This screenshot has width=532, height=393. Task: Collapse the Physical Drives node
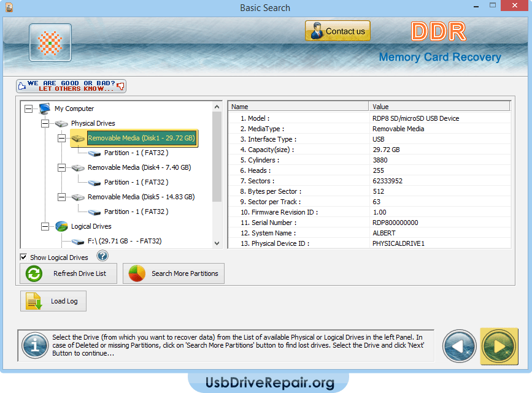tap(45, 123)
